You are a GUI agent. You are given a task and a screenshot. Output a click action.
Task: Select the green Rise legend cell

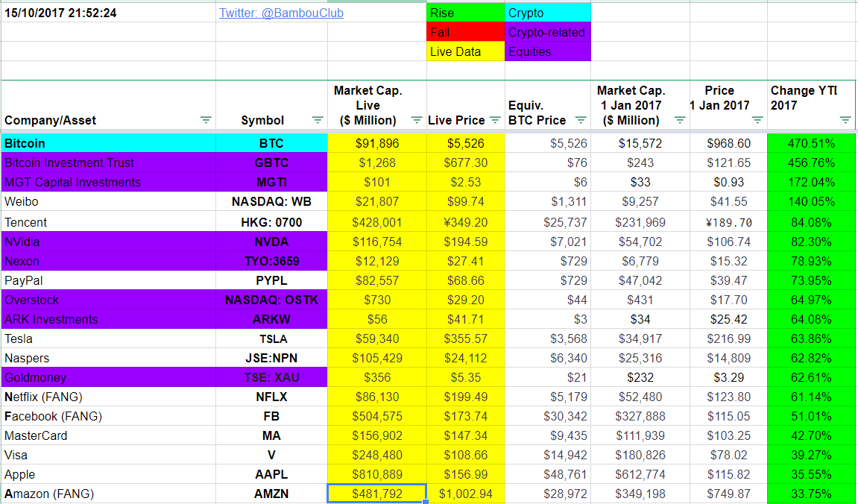(x=466, y=13)
